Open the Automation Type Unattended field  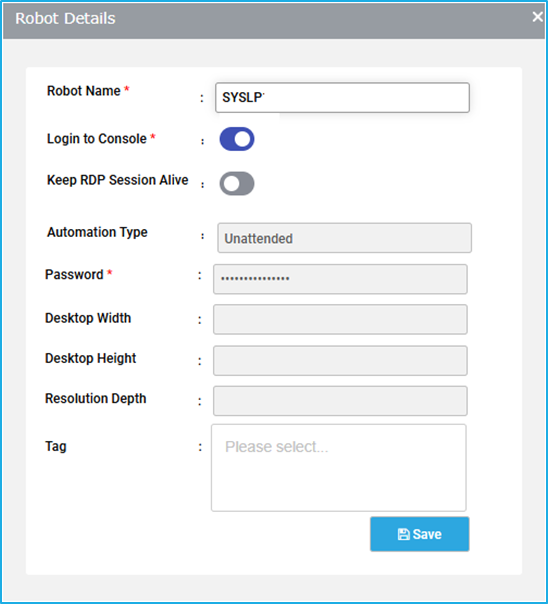point(344,238)
